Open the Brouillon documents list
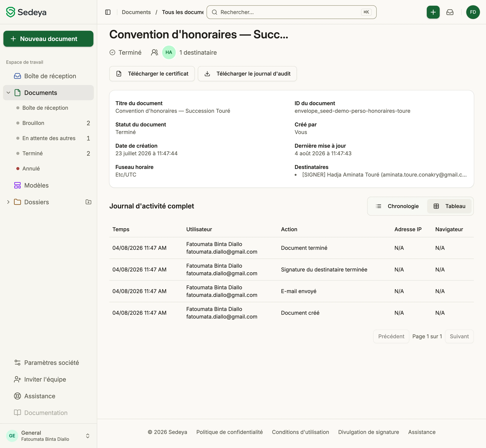Viewport: 486px width, 448px height. tap(53, 123)
